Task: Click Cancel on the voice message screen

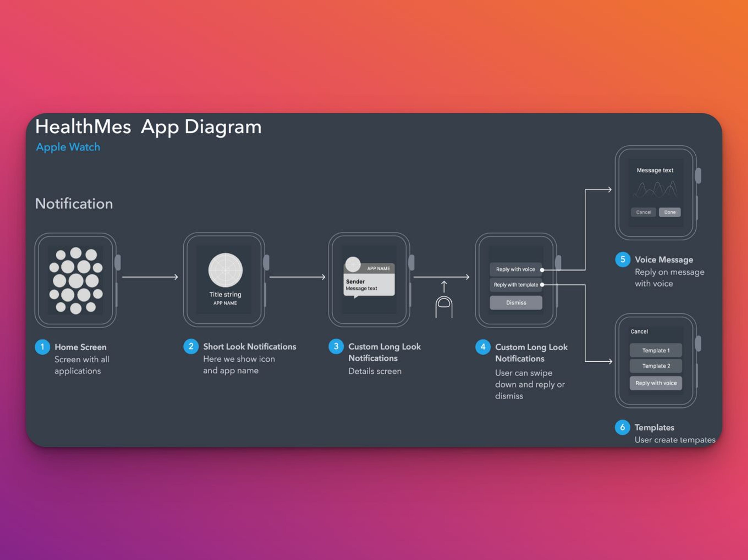Action: (643, 212)
